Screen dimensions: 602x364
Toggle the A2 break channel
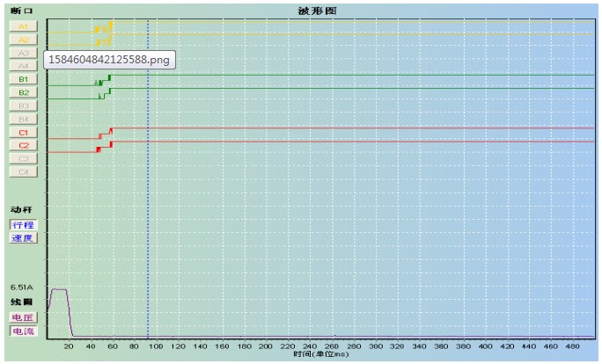pos(23,40)
